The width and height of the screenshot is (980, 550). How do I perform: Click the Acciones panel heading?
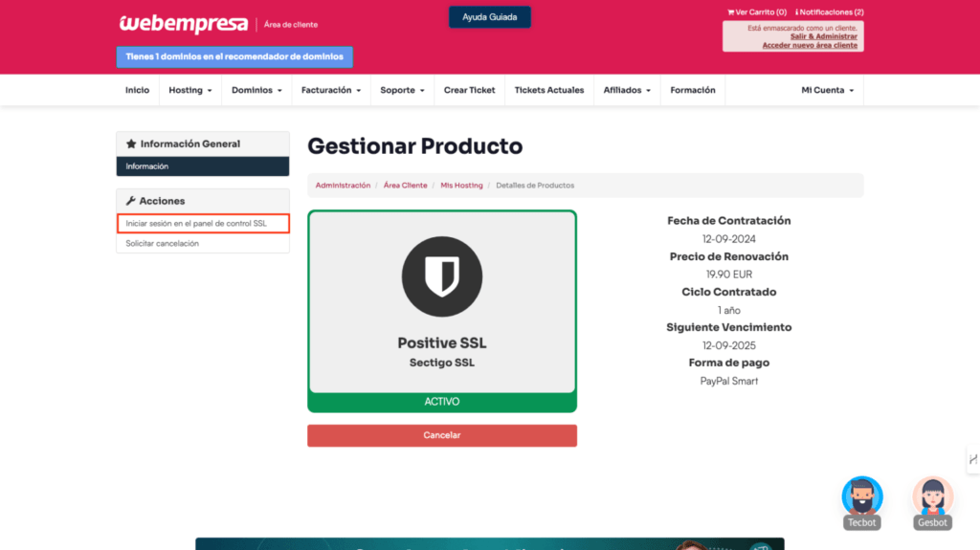(203, 201)
